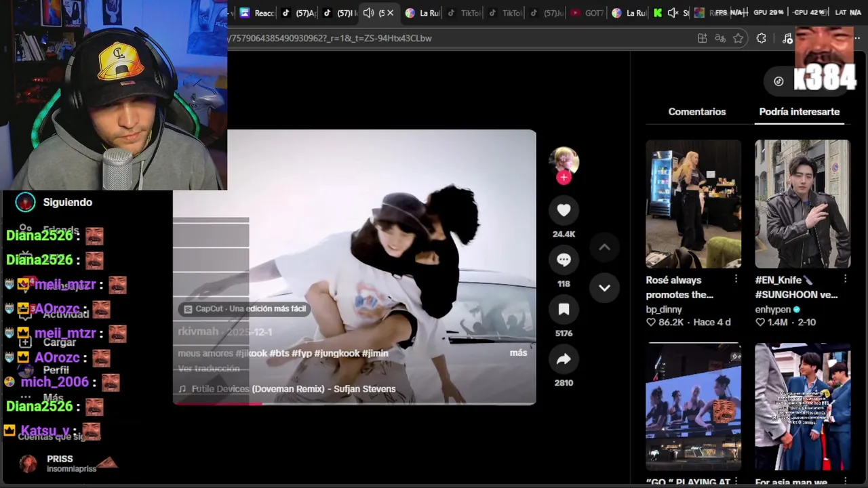Screen dimensions: 868x488
Task: Save the video using the bookmark icon
Action: [564, 310]
